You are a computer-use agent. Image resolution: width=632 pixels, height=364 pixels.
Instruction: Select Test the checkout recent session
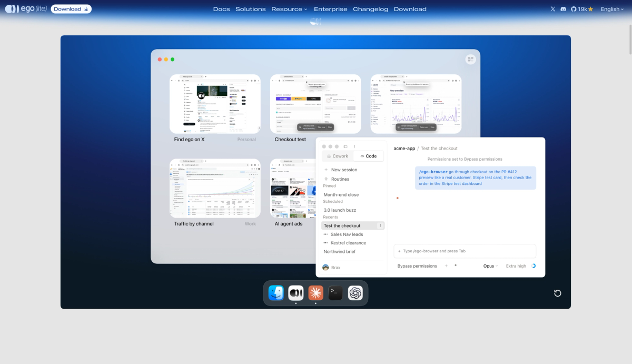[353, 225]
